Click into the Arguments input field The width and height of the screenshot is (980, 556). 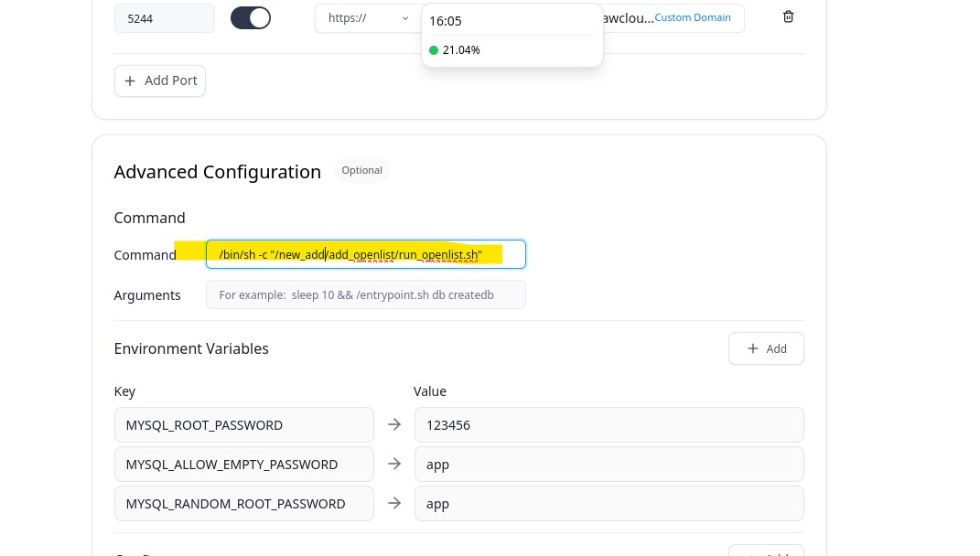pos(365,294)
